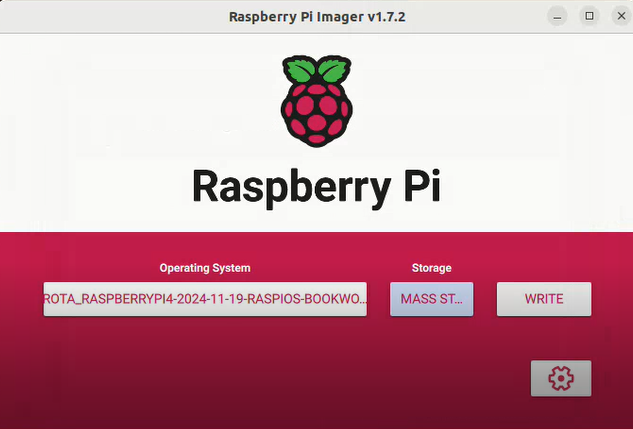This screenshot has height=429, width=633.
Task: Open advanced settings with the gear icon
Action: coord(561,378)
